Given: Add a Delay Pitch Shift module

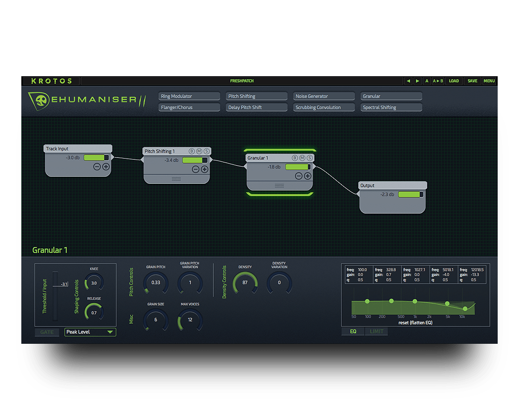Looking at the screenshot, I should click(x=256, y=107).
